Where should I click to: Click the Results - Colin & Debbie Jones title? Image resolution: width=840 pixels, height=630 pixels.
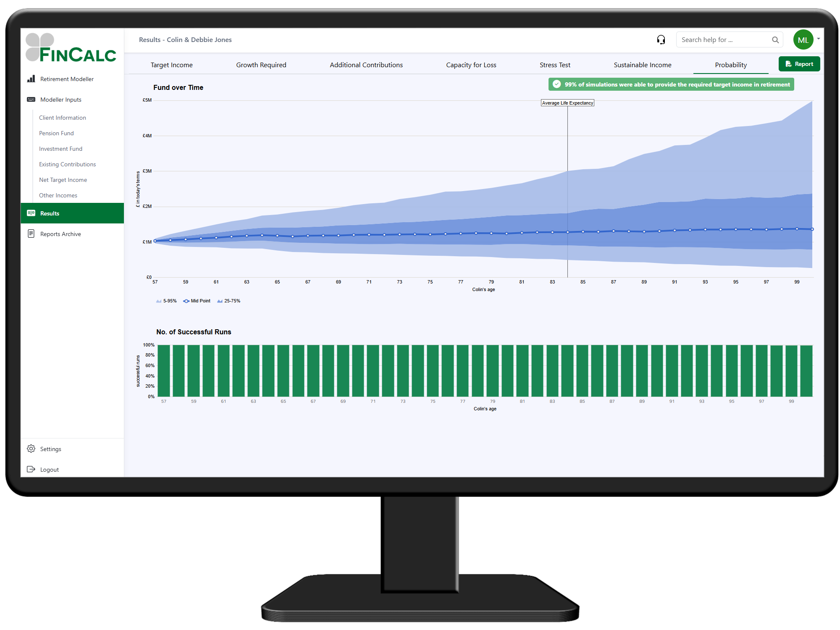click(x=185, y=39)
